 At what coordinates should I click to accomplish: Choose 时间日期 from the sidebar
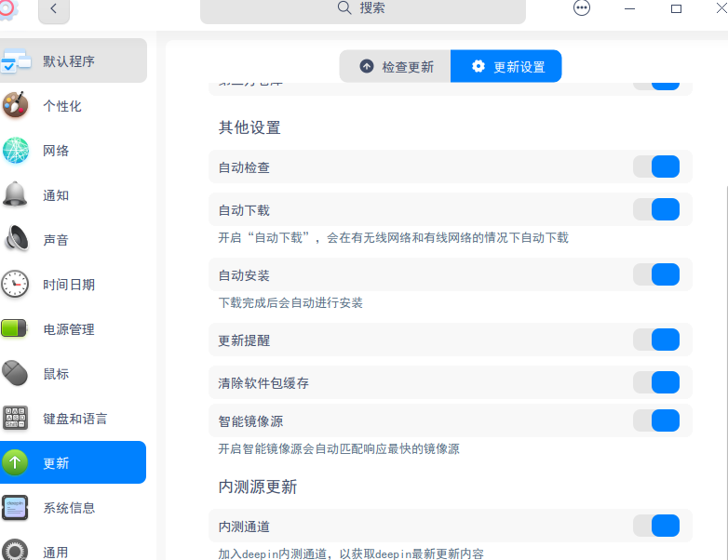(x=74, y=284)
